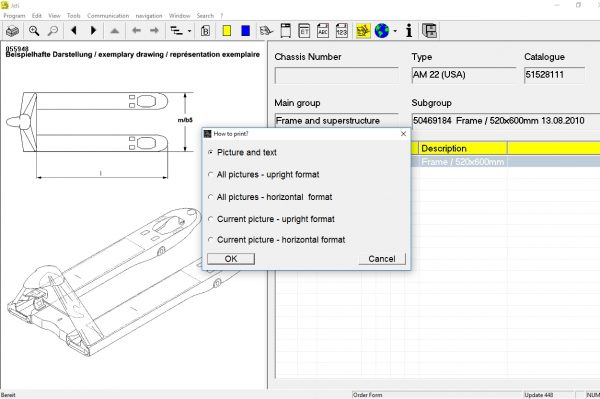Go to next page with black right arrow
600x399 pixels.
pos(93,31)
